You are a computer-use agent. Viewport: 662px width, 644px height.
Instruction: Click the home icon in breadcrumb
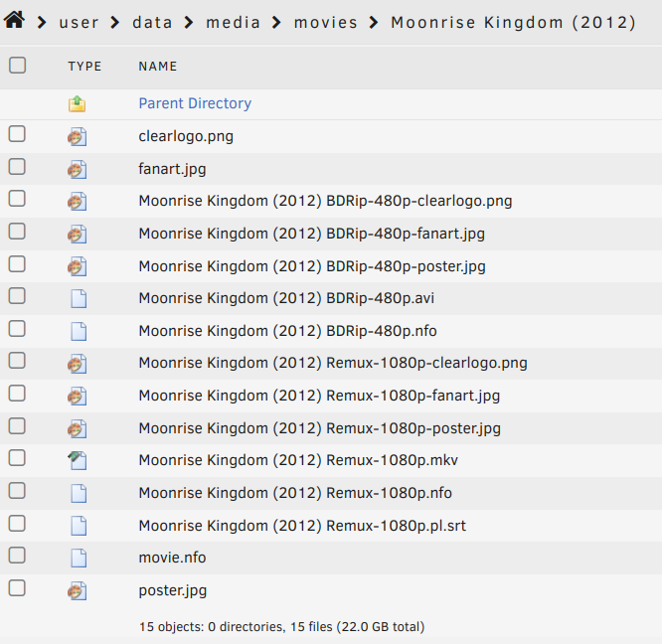click(15, 20)
